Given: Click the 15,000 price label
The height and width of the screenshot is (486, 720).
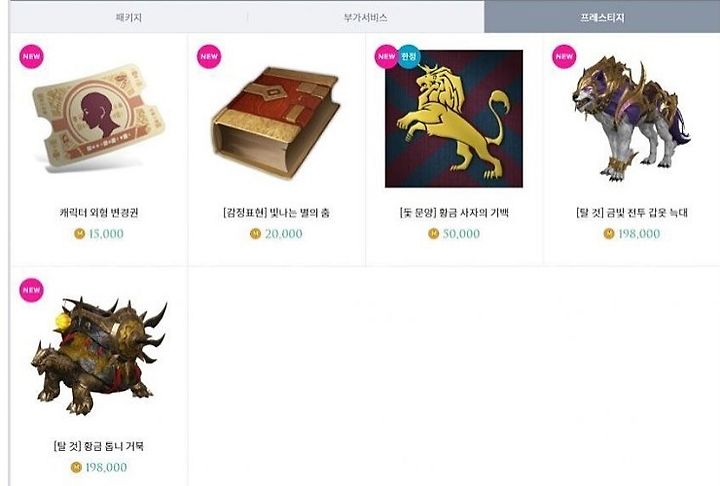Looking at the screenshot, I should click(x=106, y=234).
